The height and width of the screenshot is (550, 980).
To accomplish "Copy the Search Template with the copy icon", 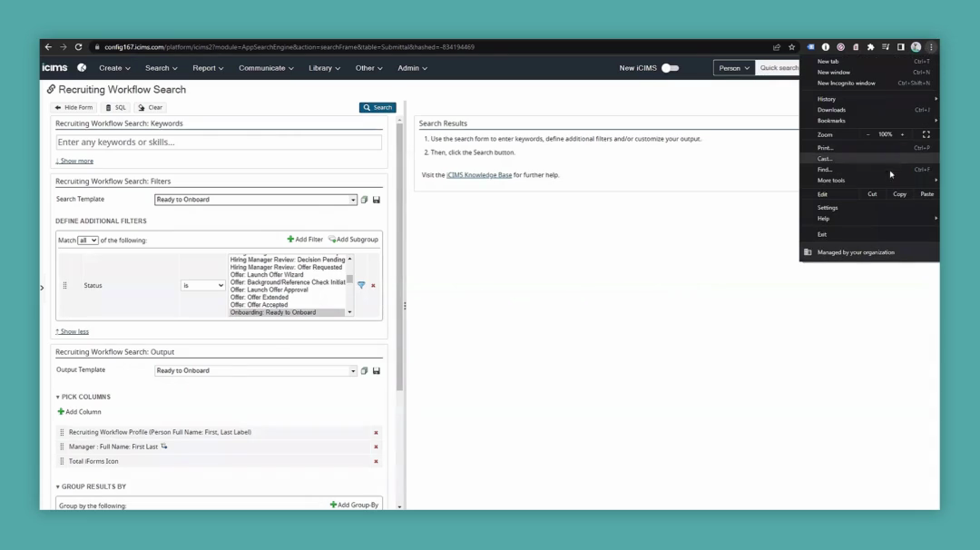I will pos(365,200).
